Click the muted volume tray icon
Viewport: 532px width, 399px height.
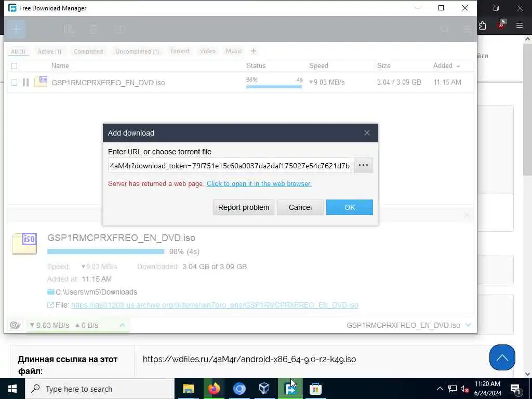tap(464, 389)
